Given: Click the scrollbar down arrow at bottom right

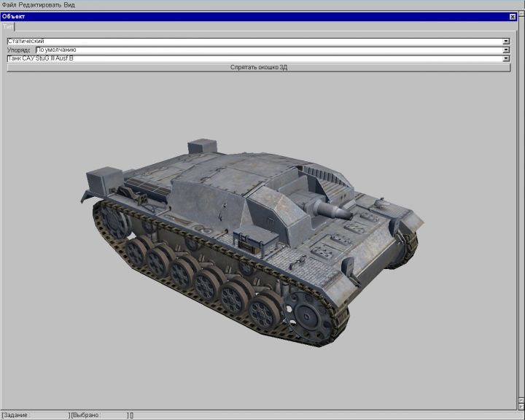Looking at the screenshot, I should coord(521,406).
